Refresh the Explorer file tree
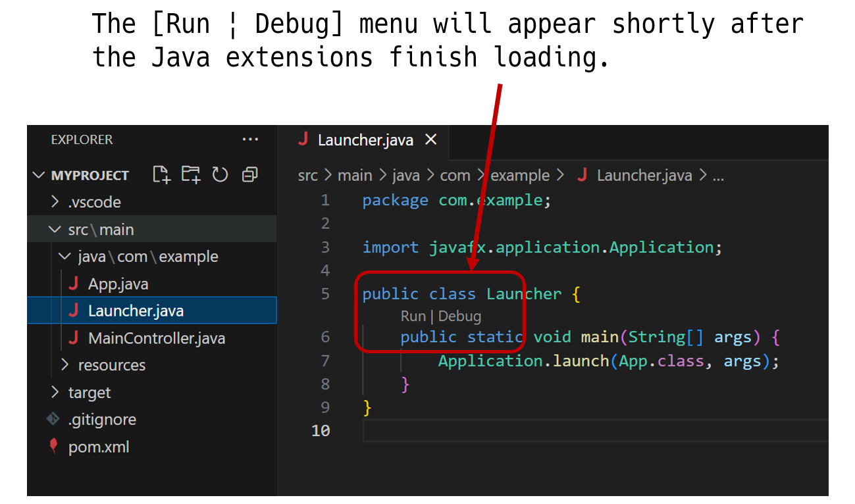Image resolution: width=855 pixels, height=504 pixels. coord(220,174)
